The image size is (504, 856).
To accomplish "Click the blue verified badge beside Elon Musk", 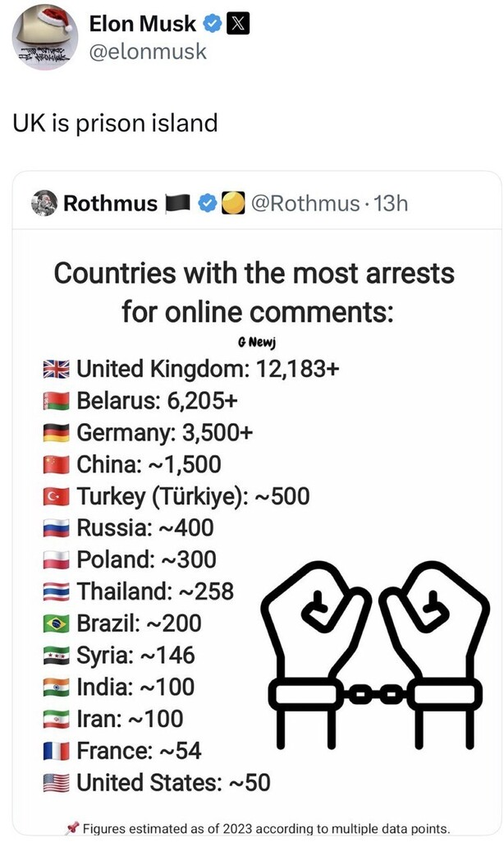I will coord(213,25).
